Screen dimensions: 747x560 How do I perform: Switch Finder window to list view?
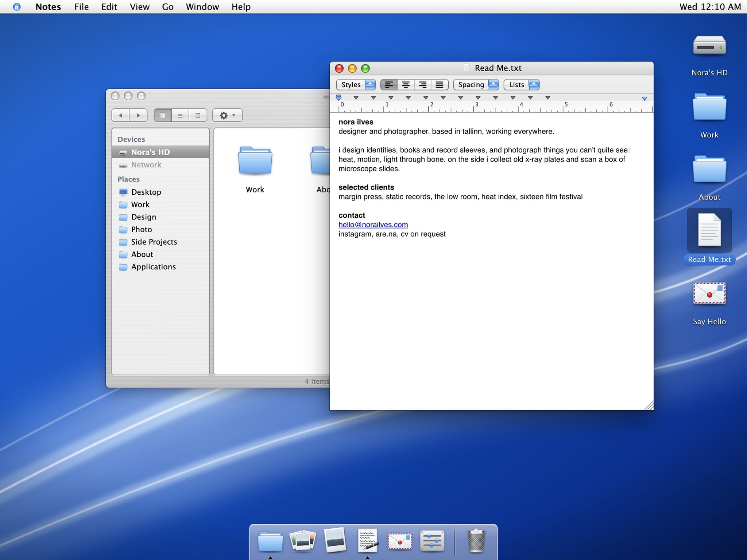(180, 115)
